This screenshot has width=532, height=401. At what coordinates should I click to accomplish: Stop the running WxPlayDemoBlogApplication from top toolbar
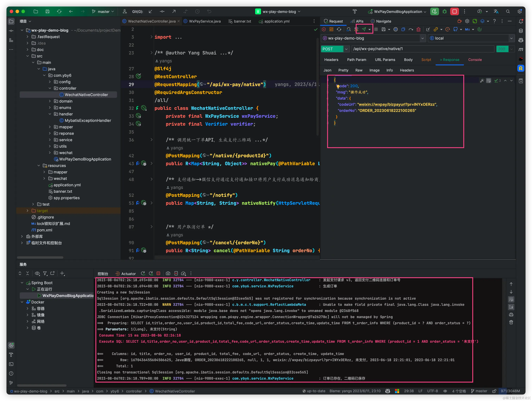pyautogui.click(x=454, y=12)
